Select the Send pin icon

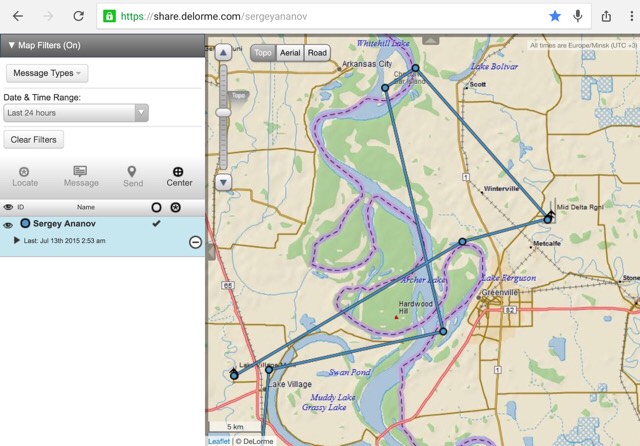click(x=132, y=171)
